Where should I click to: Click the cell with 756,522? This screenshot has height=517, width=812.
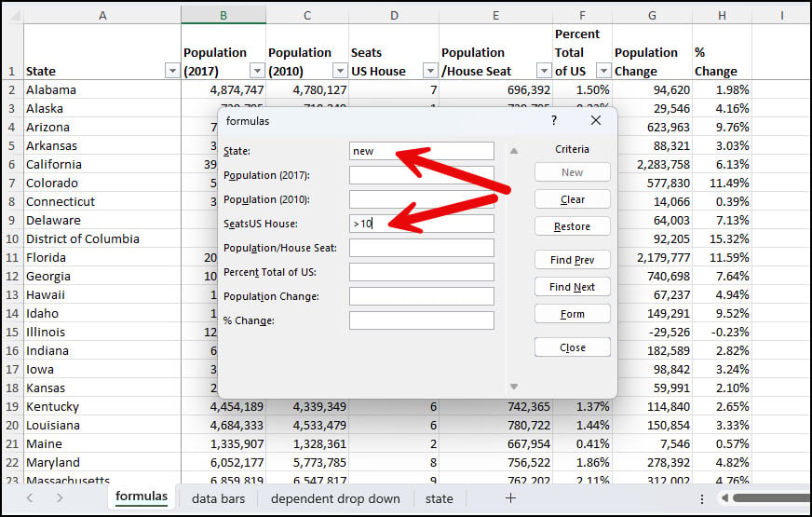[x=495, y=463]
